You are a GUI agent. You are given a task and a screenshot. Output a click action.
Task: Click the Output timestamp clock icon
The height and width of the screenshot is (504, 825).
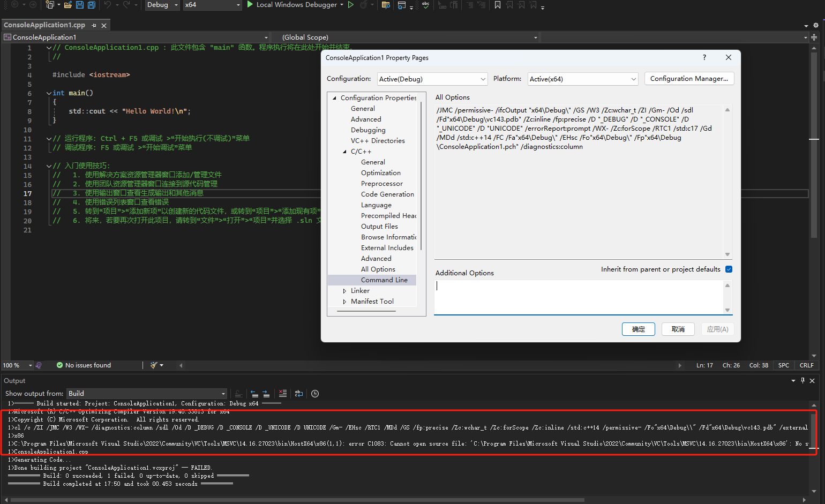click(x=315, y=394)
